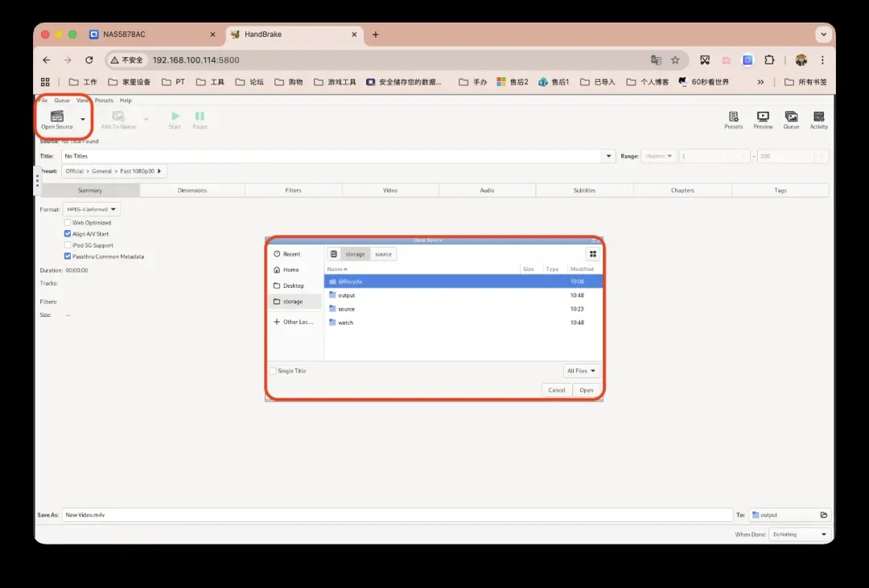Expand the Format MPEG-4 dropdown
This screenshot has height=588, width=869.
pos(92,209)
